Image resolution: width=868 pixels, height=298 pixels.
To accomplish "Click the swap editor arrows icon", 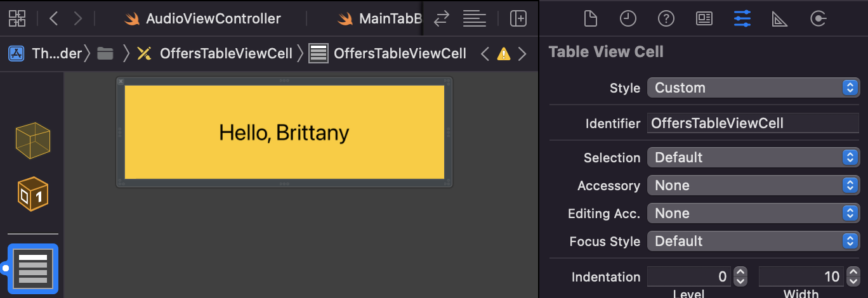I will coord(441,18).
